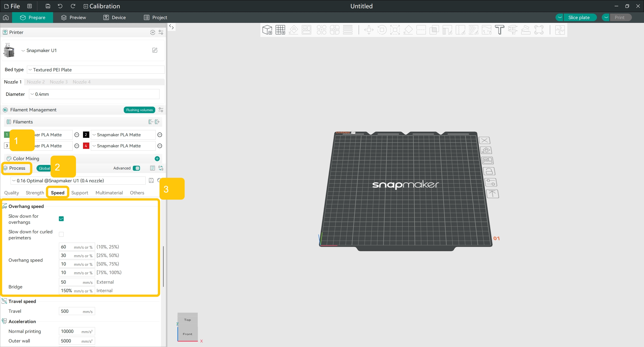Open the 0.16 Optimal process preset dropdown
This screenshot has height=347, width=644.
pos(78,181)
